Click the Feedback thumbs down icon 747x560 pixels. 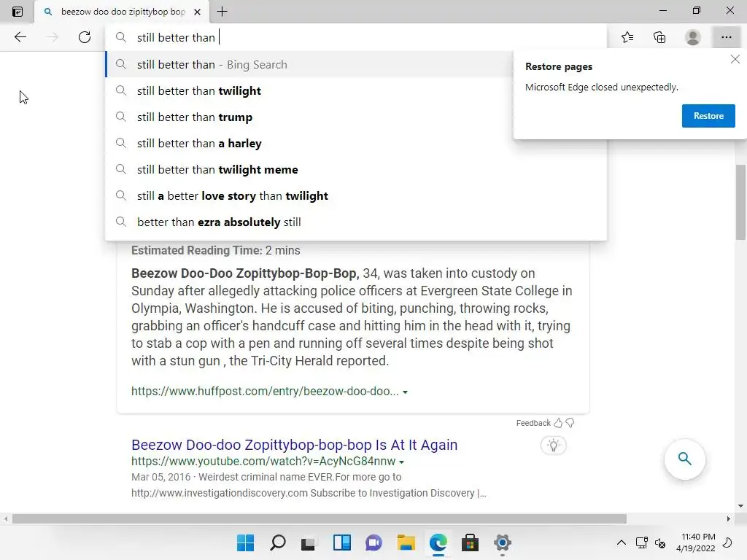click(x=570, y=423)
